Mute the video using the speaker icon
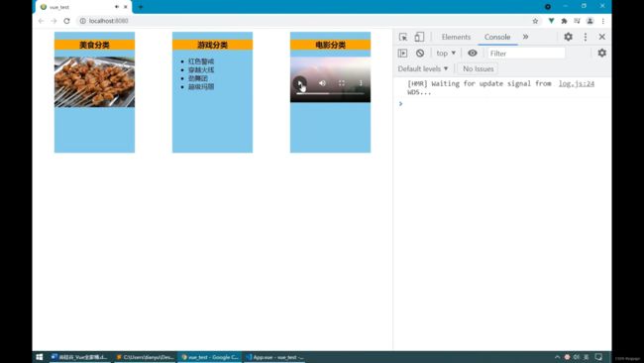This screenshot has height=363, width=644. [322, 83]
